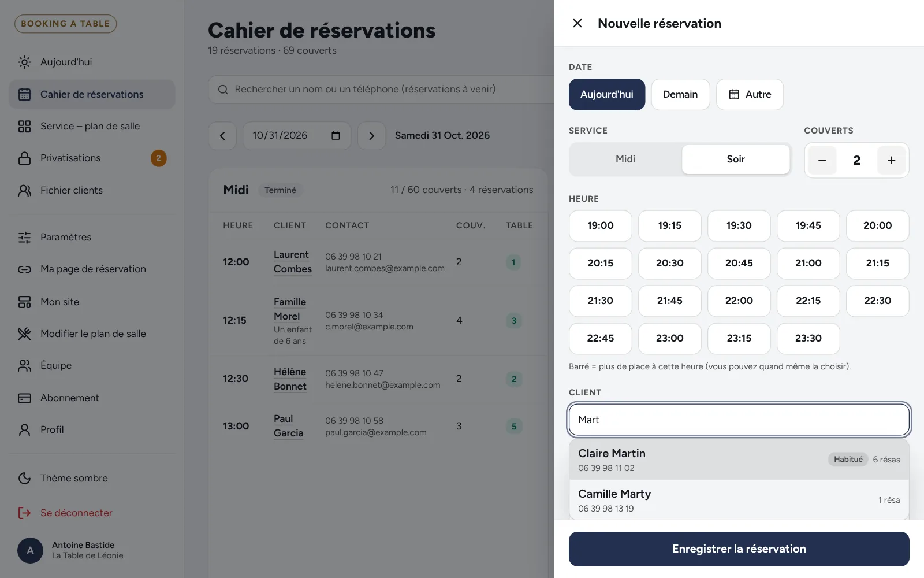This screenshot has width=924, height=578.
Task: Open Privatisations in the sidebar
Action: (x=92, y=158)
